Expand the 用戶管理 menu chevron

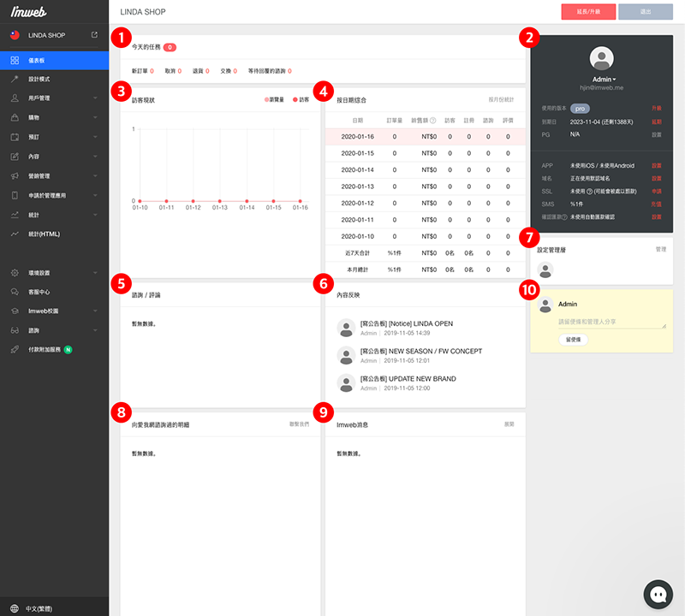pyautogui.click(x=95, y=98)
